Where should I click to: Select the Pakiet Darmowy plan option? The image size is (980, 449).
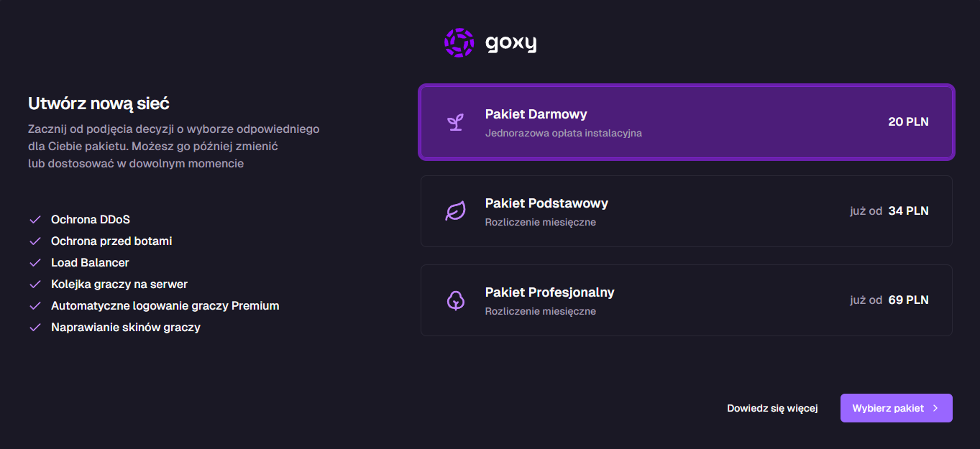tap(686, 122)
